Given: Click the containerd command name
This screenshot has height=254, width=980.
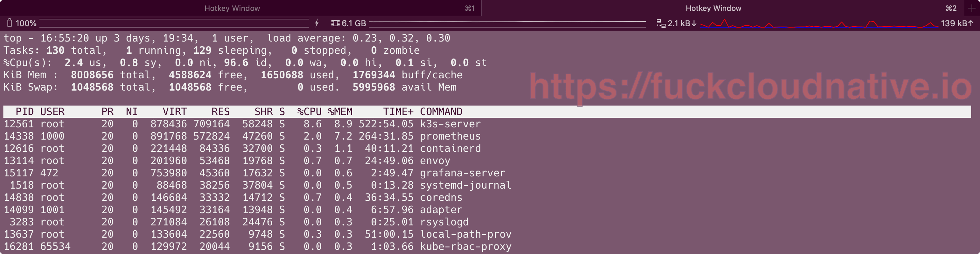Looking at the screenshot, I should point(450,148).
